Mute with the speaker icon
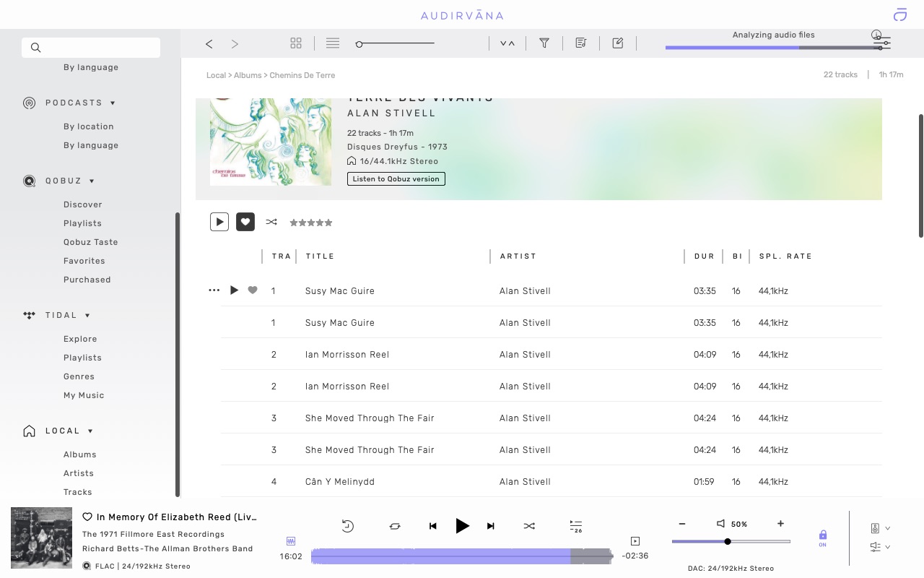This screenshot has width=924, height=578. click(720, 524)
